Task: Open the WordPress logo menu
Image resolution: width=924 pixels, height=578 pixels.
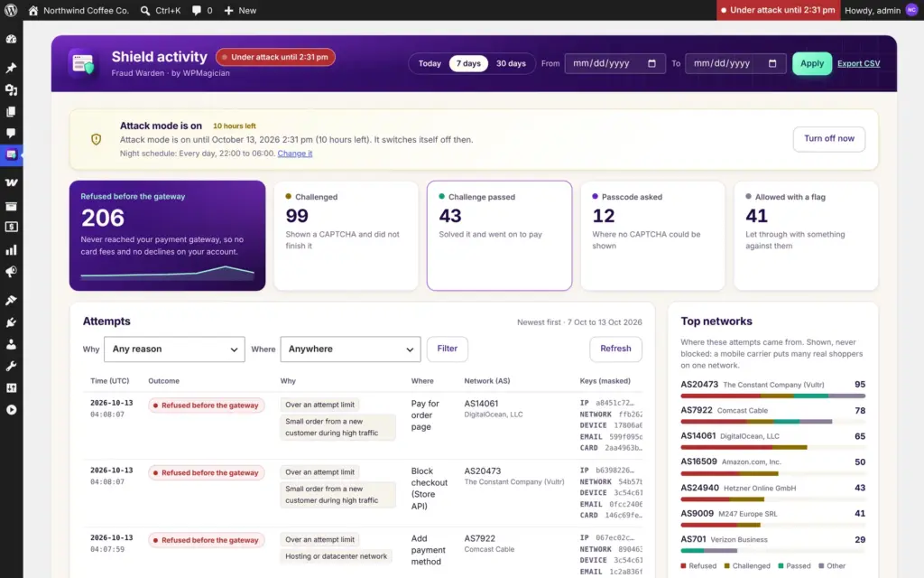Action: (11, 10)
